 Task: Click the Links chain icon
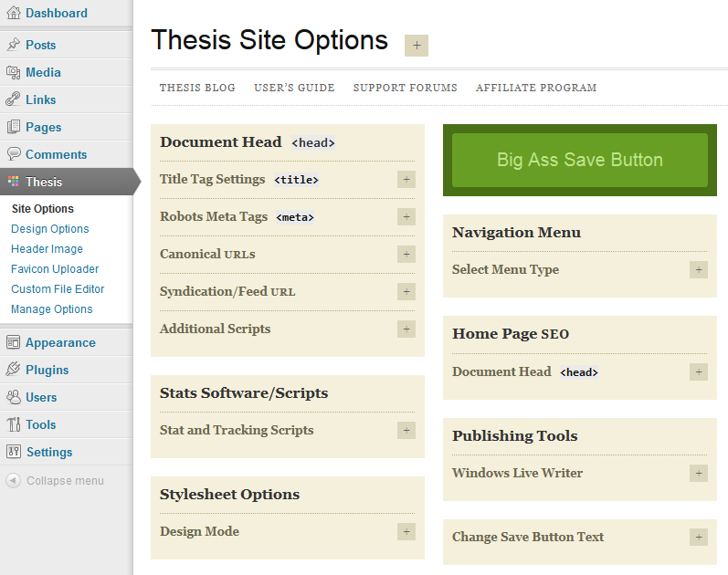tap(14, 99)
